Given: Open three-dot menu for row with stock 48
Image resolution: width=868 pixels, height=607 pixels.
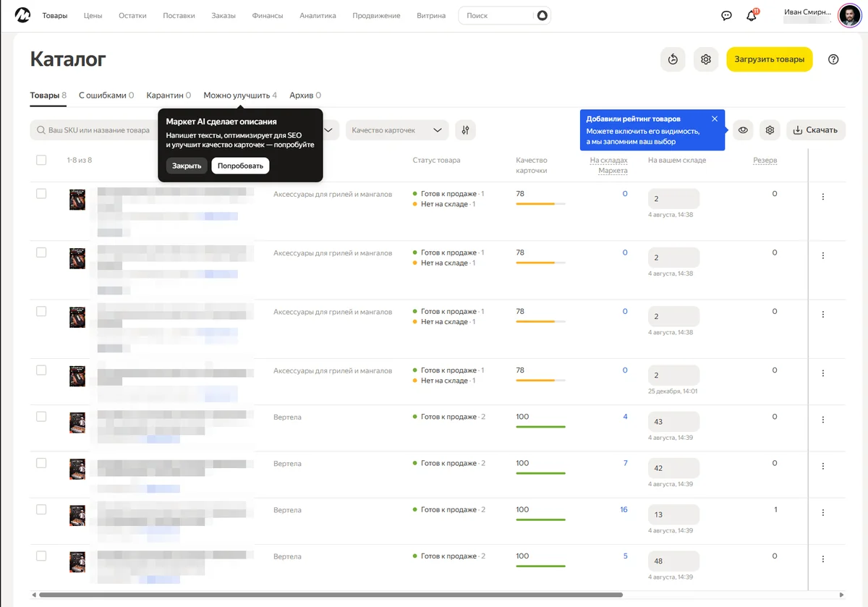Looking at the screenshot, I should (x=822, y=559).
